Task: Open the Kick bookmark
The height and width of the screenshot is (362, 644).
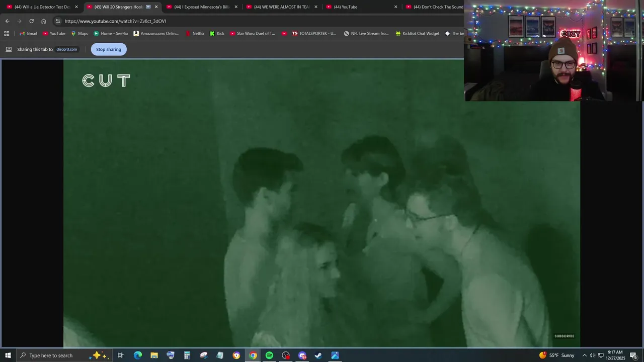Action: [x=217, y=33]
